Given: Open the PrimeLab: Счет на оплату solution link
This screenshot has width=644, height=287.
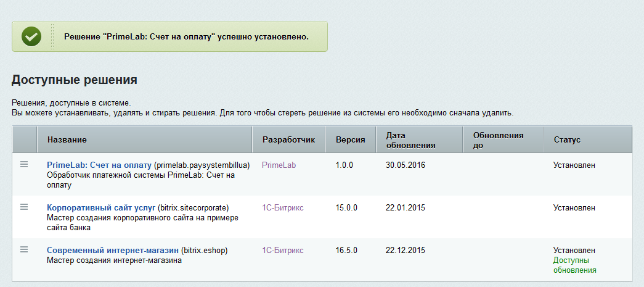Looking at the screenshot, I should pyautogui.click(x=99, y=165).
